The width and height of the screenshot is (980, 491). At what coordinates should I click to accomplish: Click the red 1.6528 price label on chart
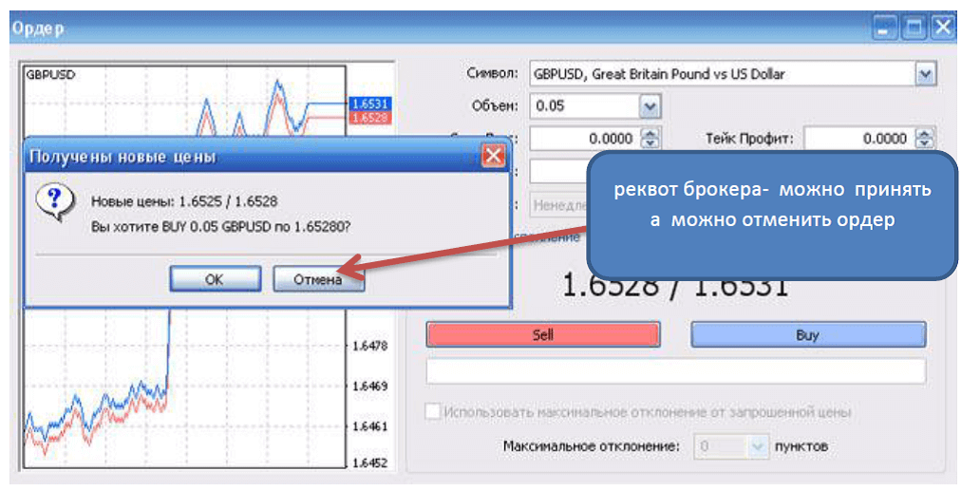(369, 118)
